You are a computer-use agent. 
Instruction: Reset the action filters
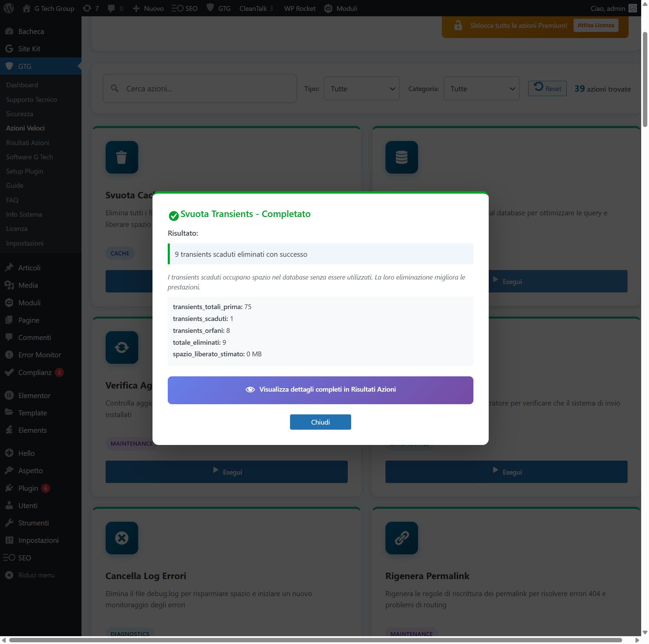pyautogui.click(x=547, y=89)
